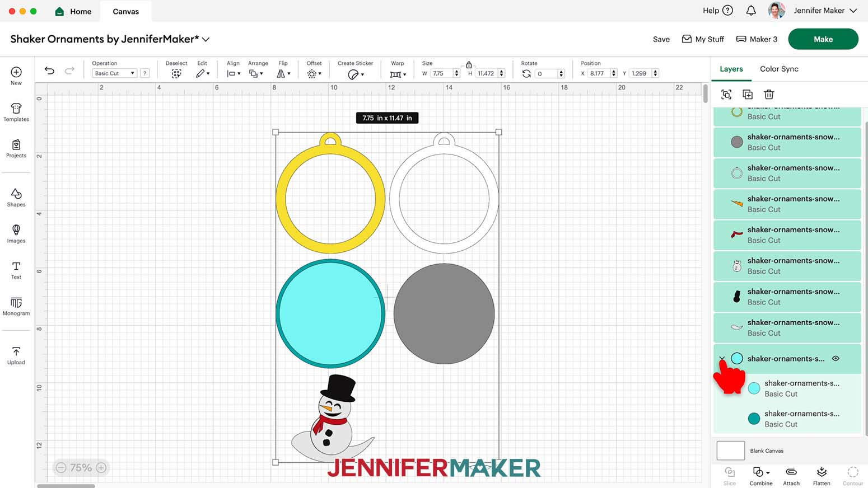Viewport: 868px width, 488px height.
Task: Open the operation help question mark
Action: 144,73
